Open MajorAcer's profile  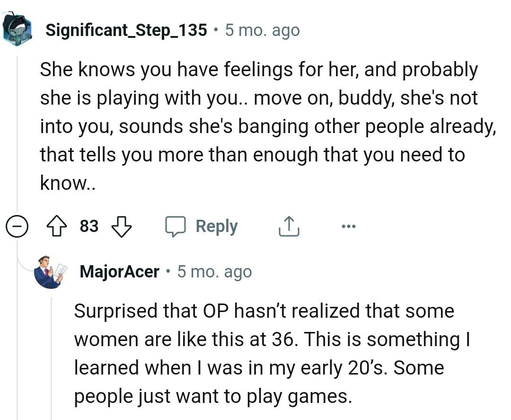click(x=120, y=271)
